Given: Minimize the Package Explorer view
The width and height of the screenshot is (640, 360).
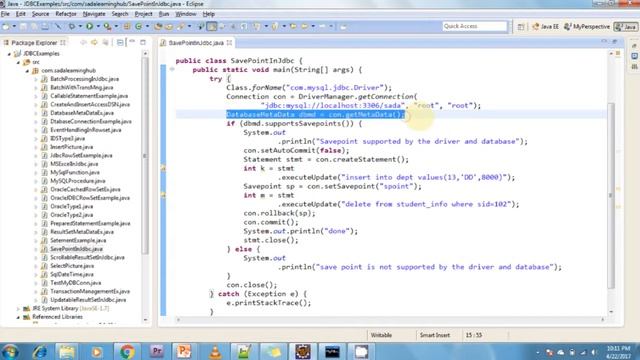Looking at the screenshot, I should [x=132, y=42].
